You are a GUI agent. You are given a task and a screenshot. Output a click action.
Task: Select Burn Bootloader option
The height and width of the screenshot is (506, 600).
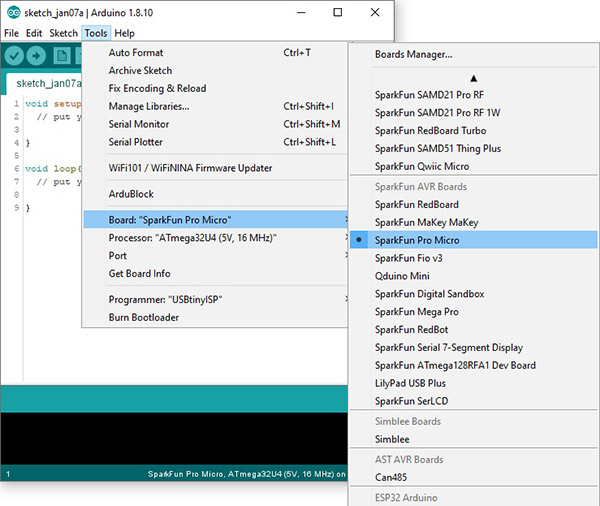coord(144,317)
